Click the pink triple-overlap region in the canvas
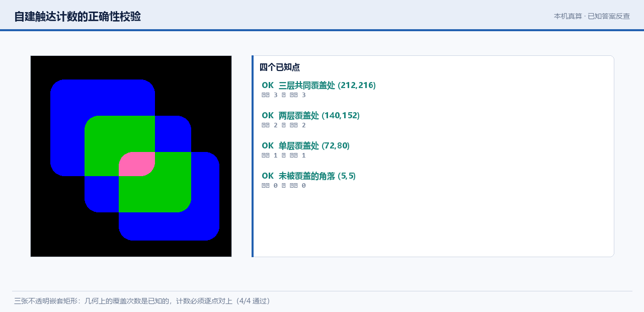This screenshot has height=312, width=644. pos(137,164)
